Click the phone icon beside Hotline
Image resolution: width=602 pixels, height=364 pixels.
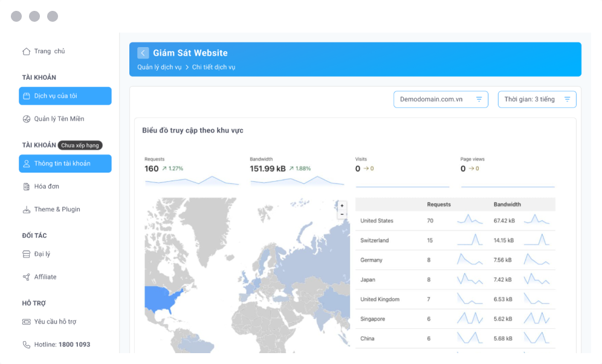point(26,345)
